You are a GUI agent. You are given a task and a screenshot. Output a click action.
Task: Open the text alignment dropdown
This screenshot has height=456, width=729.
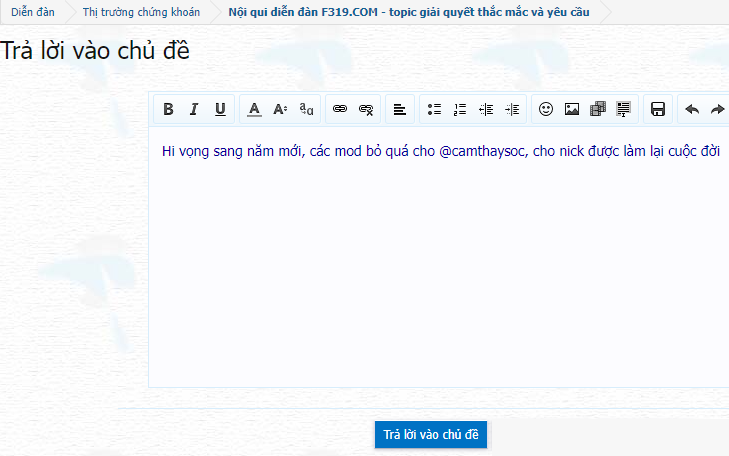pos(399,109)
